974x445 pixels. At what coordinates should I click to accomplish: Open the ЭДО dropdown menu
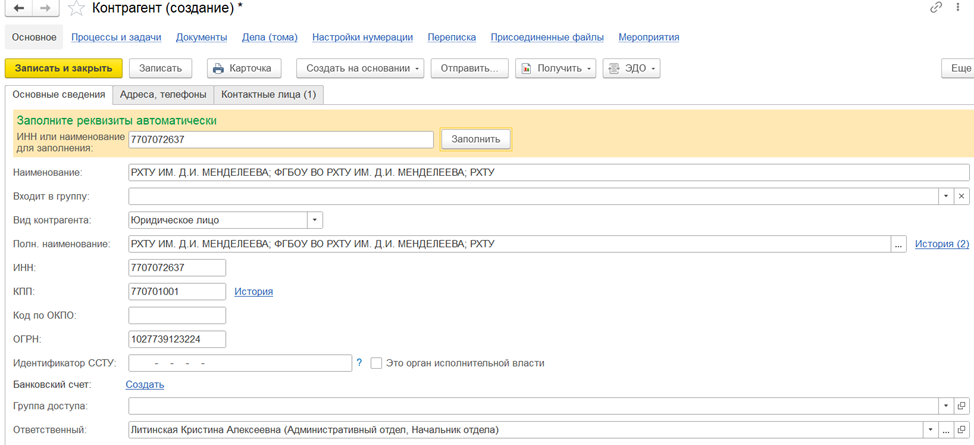631,69
